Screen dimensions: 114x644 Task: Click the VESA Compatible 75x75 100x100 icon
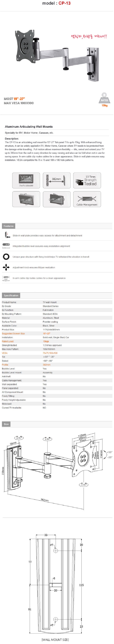click(26, 180)
